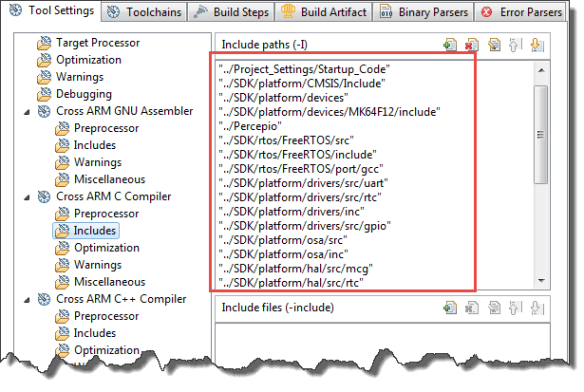This screenshot has width=584, height=392.
Task: Select the "../Percepio" include path
Action: point(250,126)
